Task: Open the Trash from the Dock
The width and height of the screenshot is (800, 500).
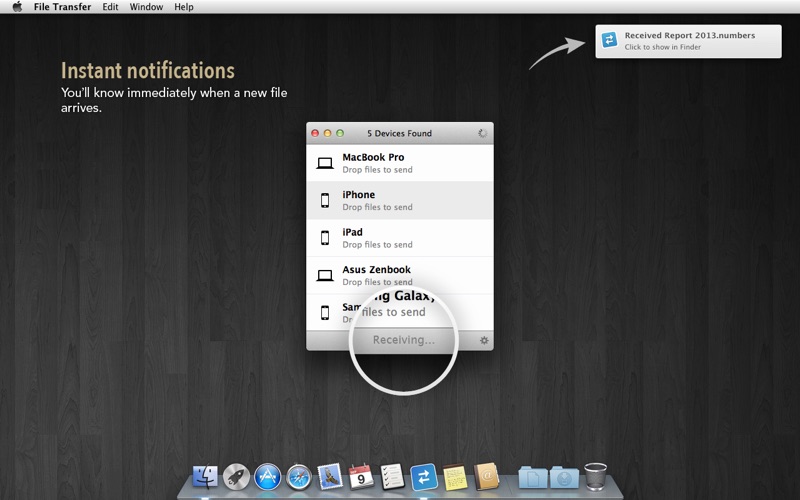Action: [x=595, y=477]
